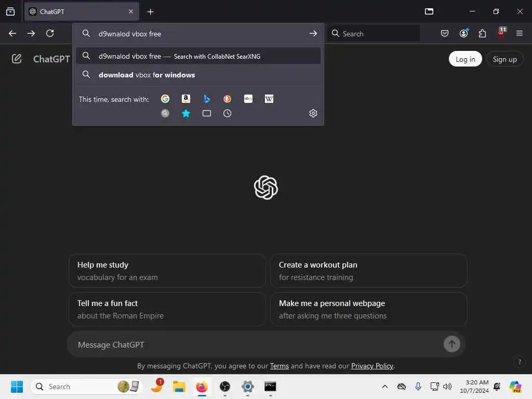Viewport: 532px width, 399px height.
Task: Open the clock showing 3:20 AM
Action: point(474,386)
